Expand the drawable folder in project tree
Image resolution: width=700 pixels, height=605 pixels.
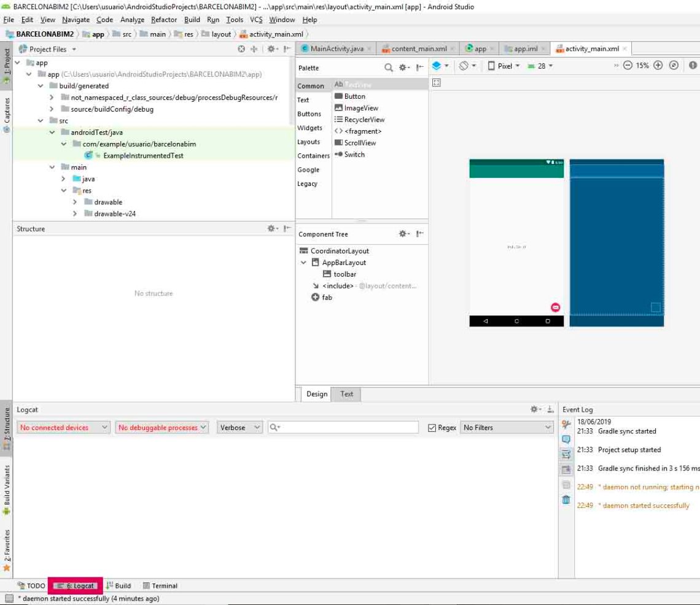tap(75, 202)
